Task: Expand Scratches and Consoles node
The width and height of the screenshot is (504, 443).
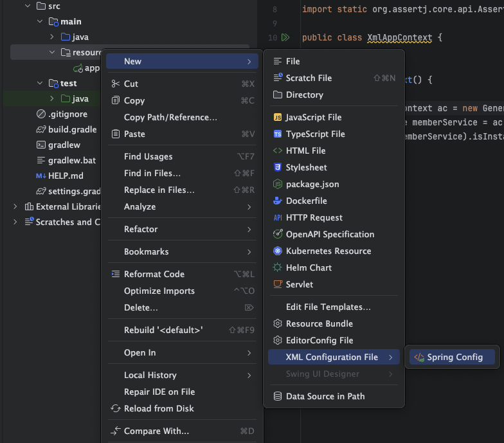Action: click(15, 222)
